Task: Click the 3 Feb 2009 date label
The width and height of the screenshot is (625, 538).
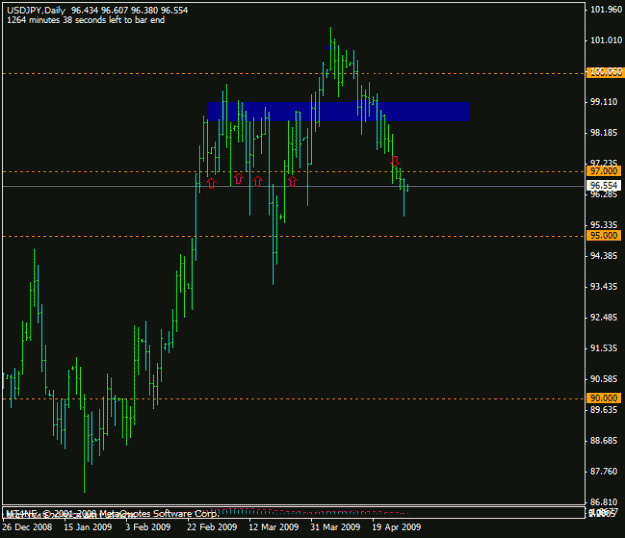Action: [148, 527]
